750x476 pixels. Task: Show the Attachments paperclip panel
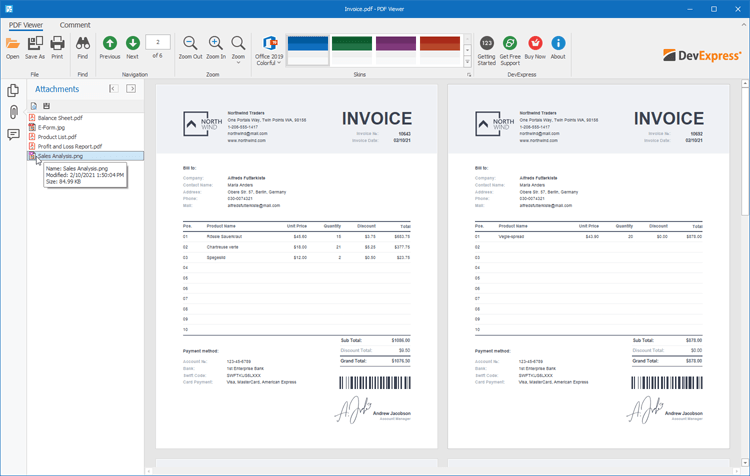(13, 112)
